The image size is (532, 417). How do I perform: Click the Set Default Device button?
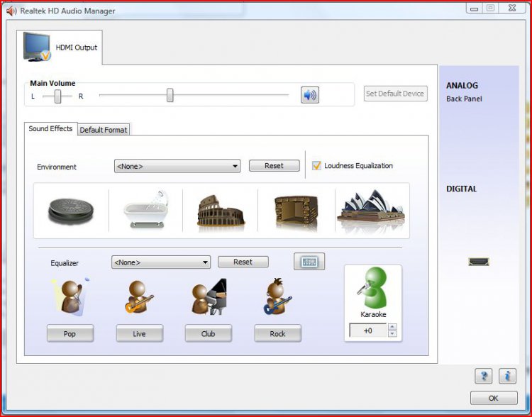(x=396, y=94)
